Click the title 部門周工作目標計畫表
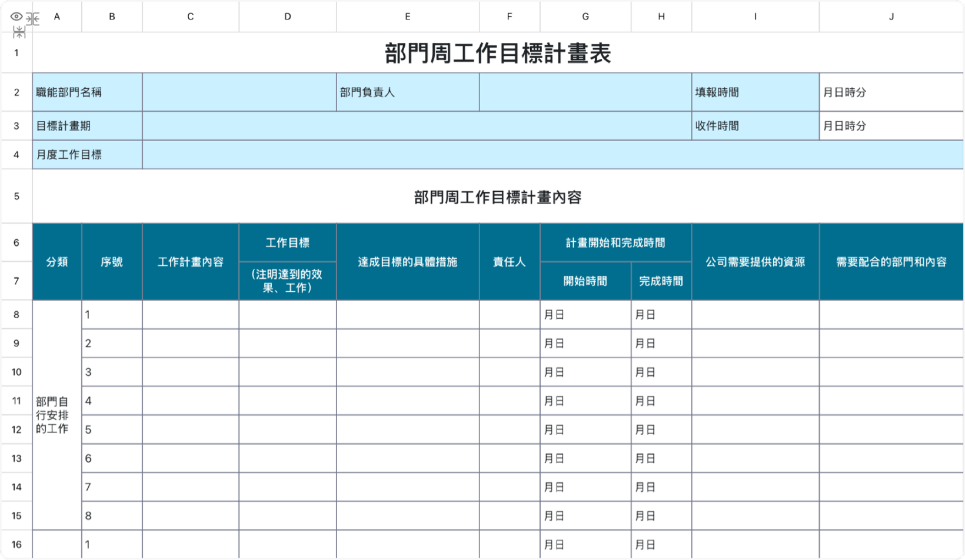 pyautogui.click(x=498, y=53)
